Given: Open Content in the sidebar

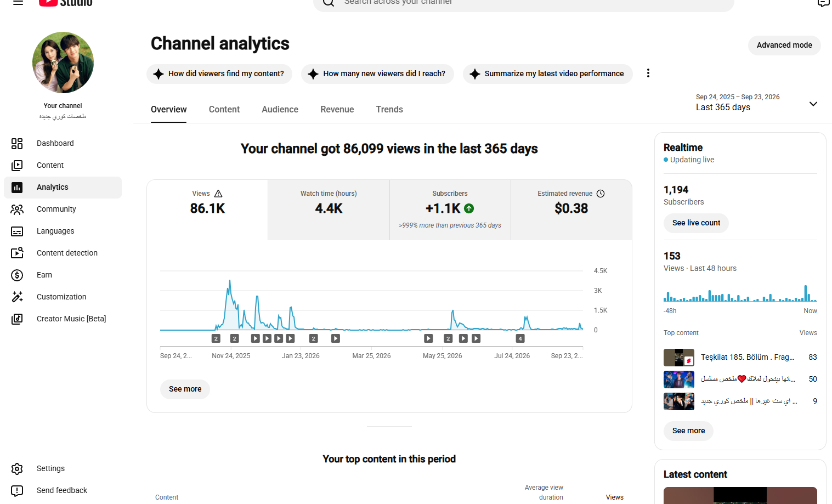Looking at the screenshot, I should click(63, 165).
